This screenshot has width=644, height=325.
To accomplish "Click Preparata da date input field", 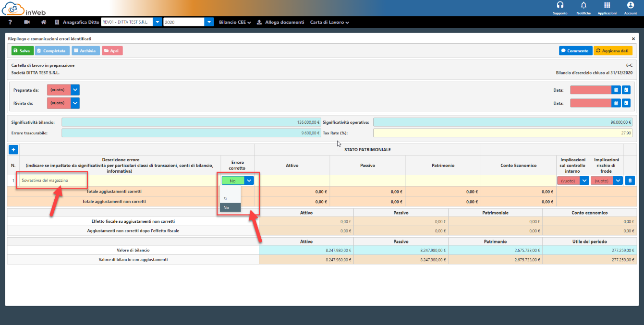I will pos(591,89).
